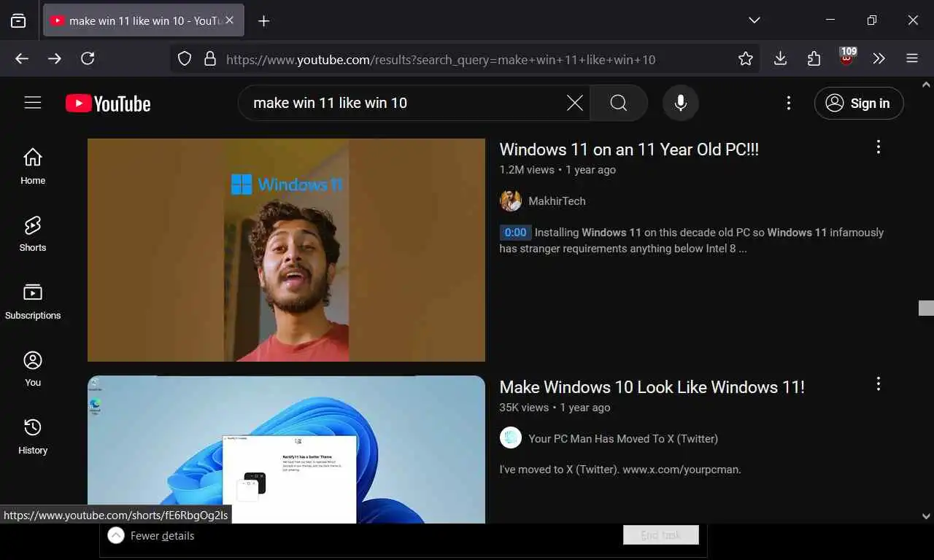934x560 pixels.
Task: Click the page scrollbar thumb
Action: click(926, 308)
